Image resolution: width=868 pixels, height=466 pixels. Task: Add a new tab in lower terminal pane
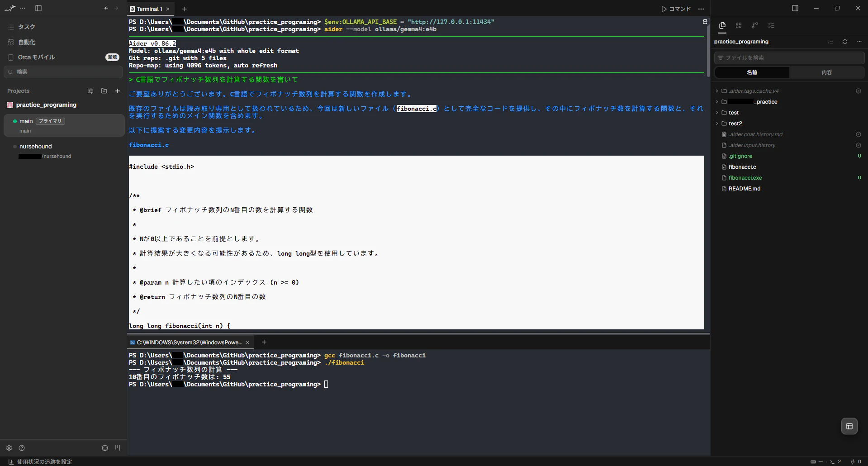click(x=264, y=342)
